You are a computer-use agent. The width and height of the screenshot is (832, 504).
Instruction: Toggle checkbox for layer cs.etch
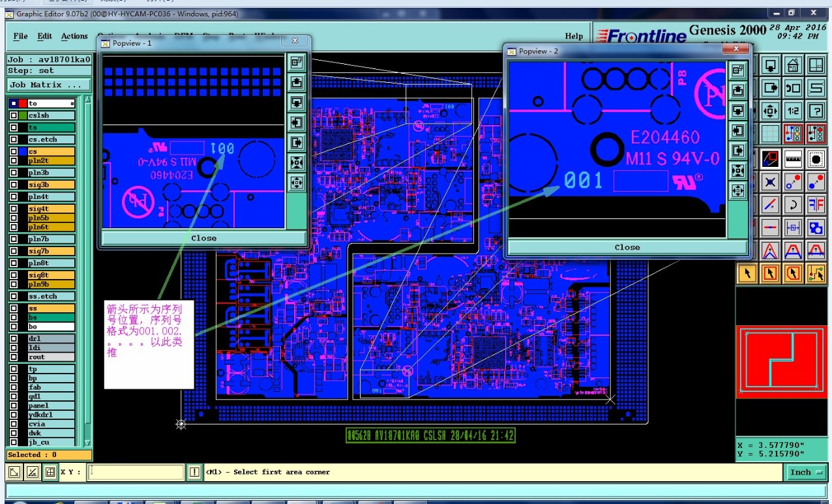click(x=14, y=140)
